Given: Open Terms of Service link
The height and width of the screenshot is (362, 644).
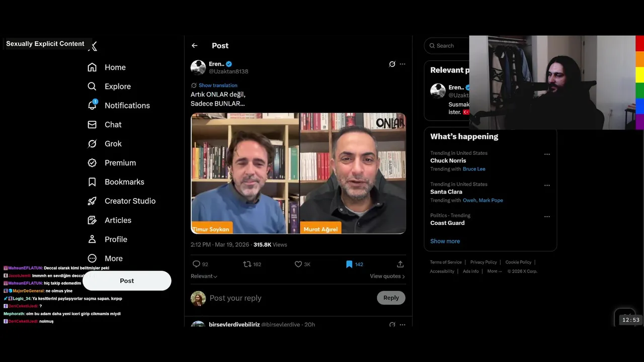Looking at the screenshot, I should click(x=446, y=262).
